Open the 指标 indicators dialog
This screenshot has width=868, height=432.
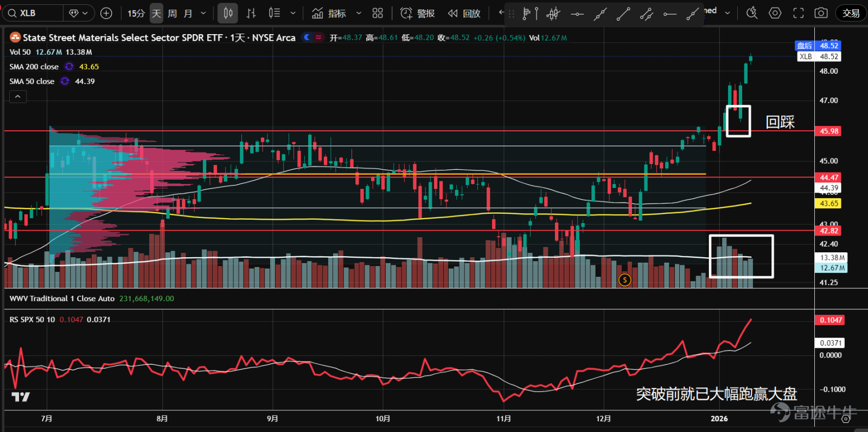329,13
